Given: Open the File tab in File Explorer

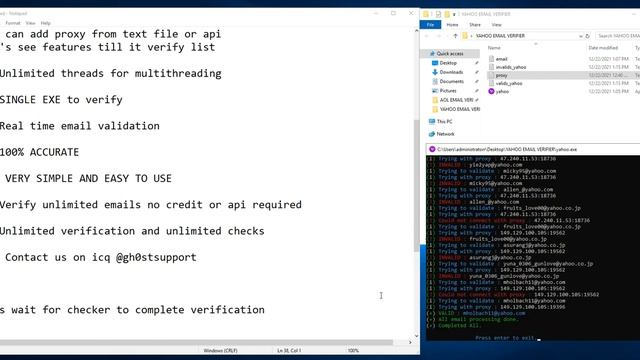Looking at the screenshot, I should point(430,25).
